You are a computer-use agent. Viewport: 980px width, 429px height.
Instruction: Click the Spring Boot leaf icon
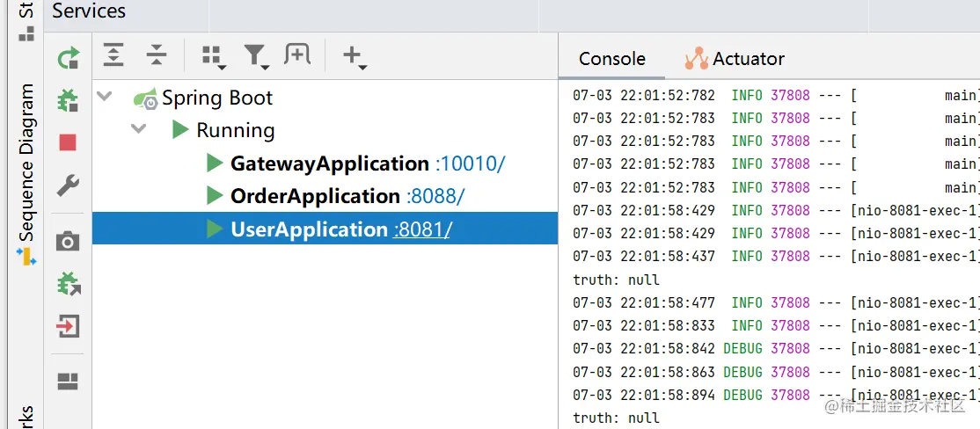click(x=146, y=98)
